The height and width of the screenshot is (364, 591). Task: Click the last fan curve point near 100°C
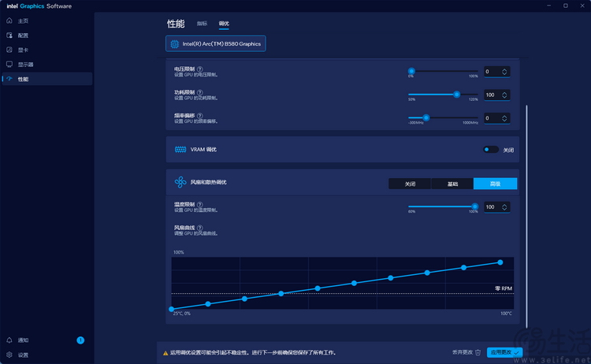click(x=500, y=262)
